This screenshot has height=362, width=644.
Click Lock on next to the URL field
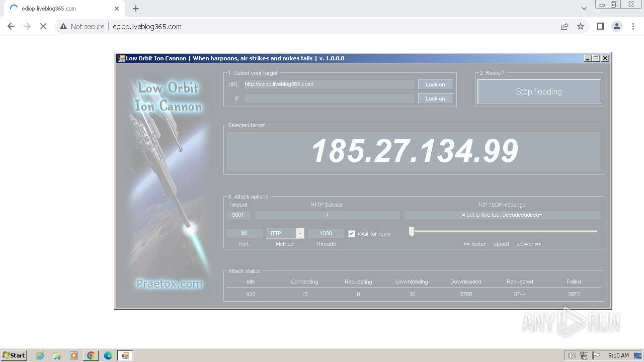[435, 84]
